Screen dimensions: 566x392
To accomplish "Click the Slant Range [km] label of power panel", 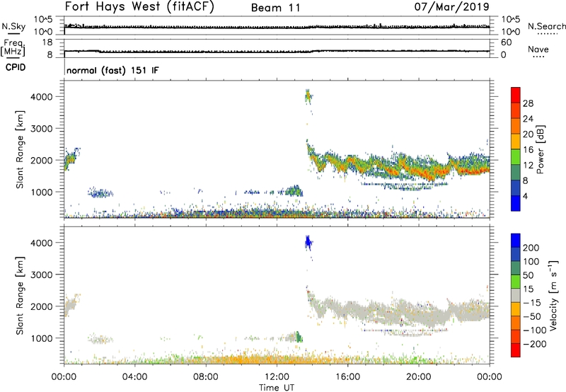I will click(x=20, y=149).
